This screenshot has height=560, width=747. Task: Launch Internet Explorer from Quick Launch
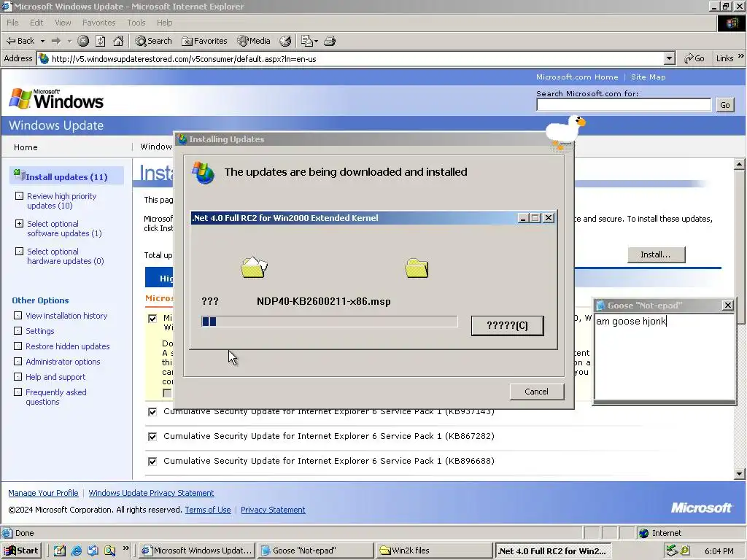click(76, 551)
